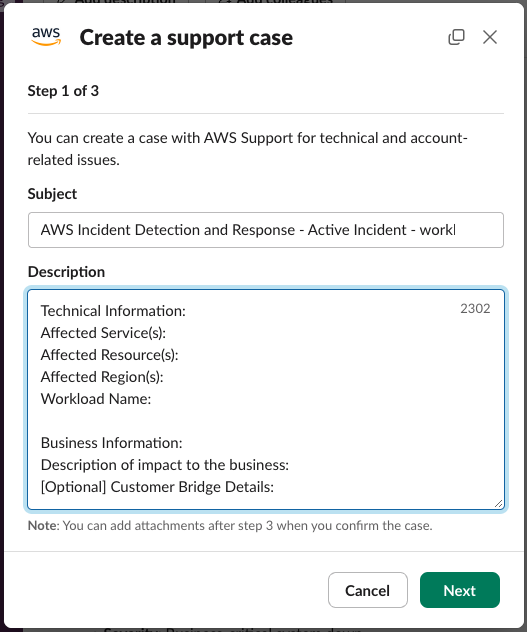Grab the Description textarea resize handle
The image size is (527, 632).
(498, 503)
